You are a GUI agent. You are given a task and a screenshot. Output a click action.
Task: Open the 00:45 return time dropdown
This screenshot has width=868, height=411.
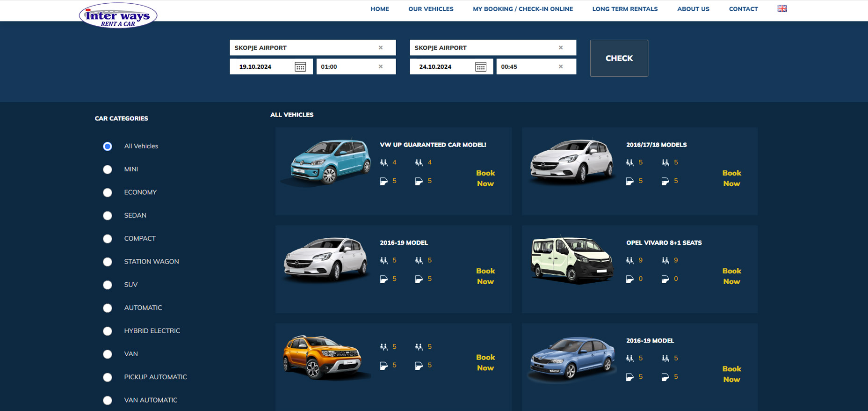click(536, 66)
